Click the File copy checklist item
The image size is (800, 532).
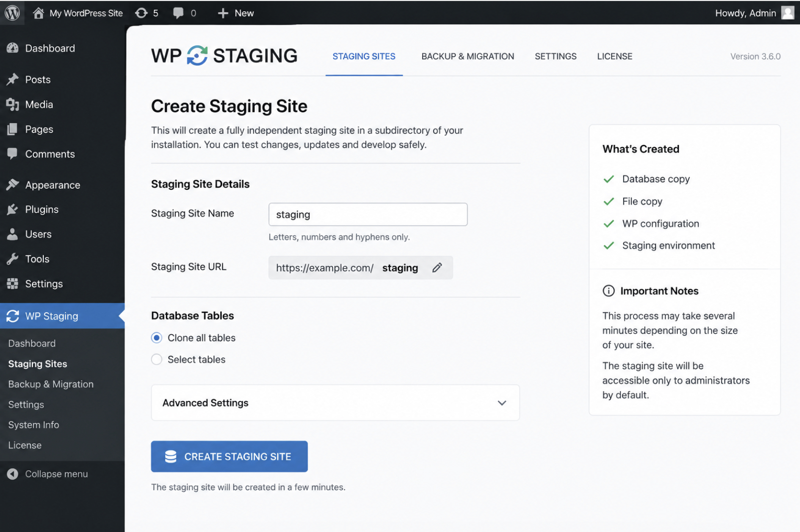point(642,202)
